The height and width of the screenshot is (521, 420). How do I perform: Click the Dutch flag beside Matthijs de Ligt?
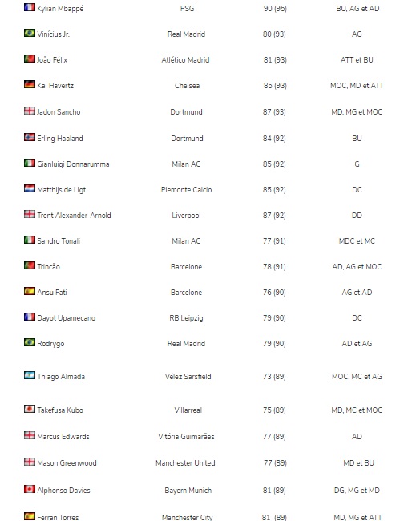pyautogui.click(x=30, y=188)
